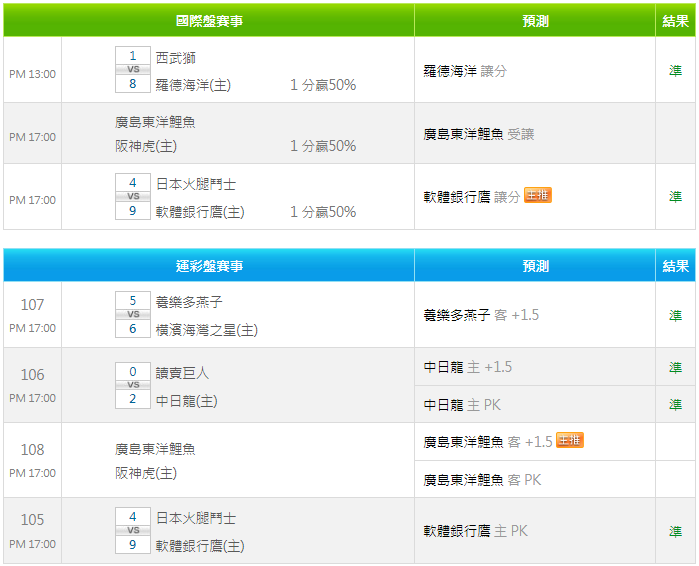Select the 廣島東洋鯉魚 客 +1.5 prediction text
This screenshot has width=699, height=566.
(488, 442)
